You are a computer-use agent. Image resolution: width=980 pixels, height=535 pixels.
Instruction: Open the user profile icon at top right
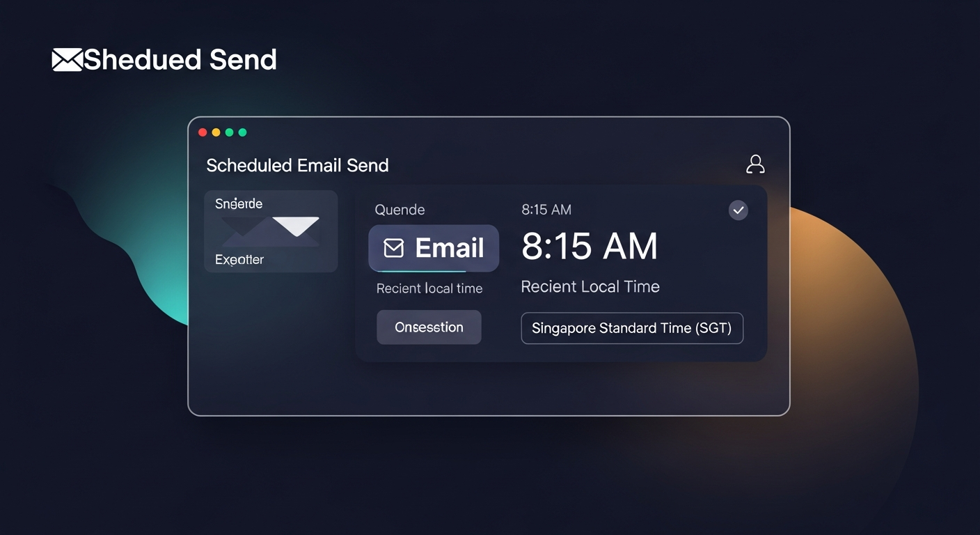click(x=756, y=164)
